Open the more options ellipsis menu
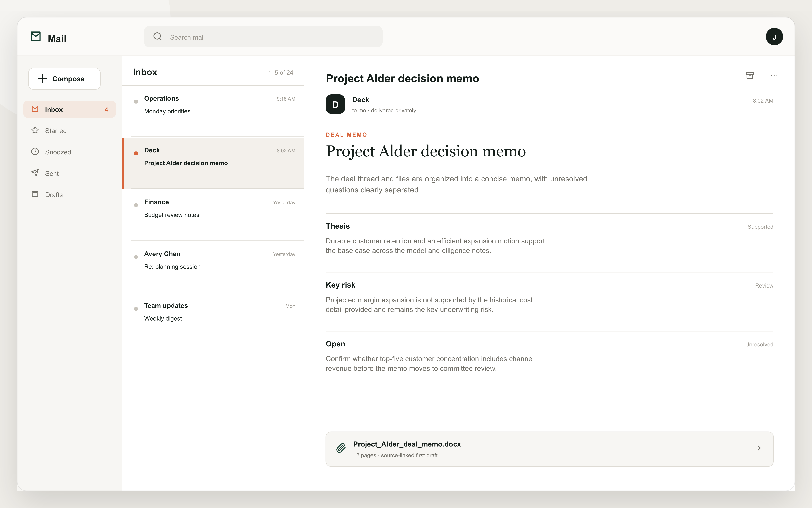The width and height of the screenshot is (812, 508). coord(774,75)
